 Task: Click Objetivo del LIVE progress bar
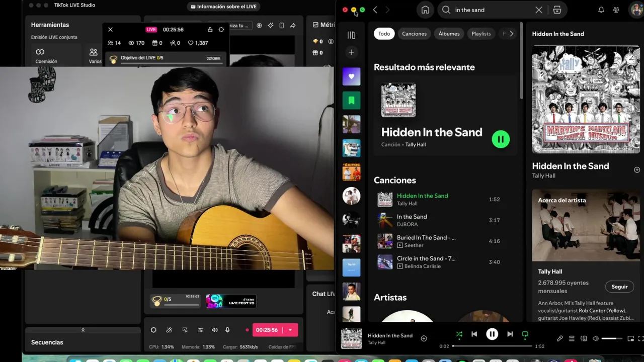pyautogui.click(x=171, y=64)
